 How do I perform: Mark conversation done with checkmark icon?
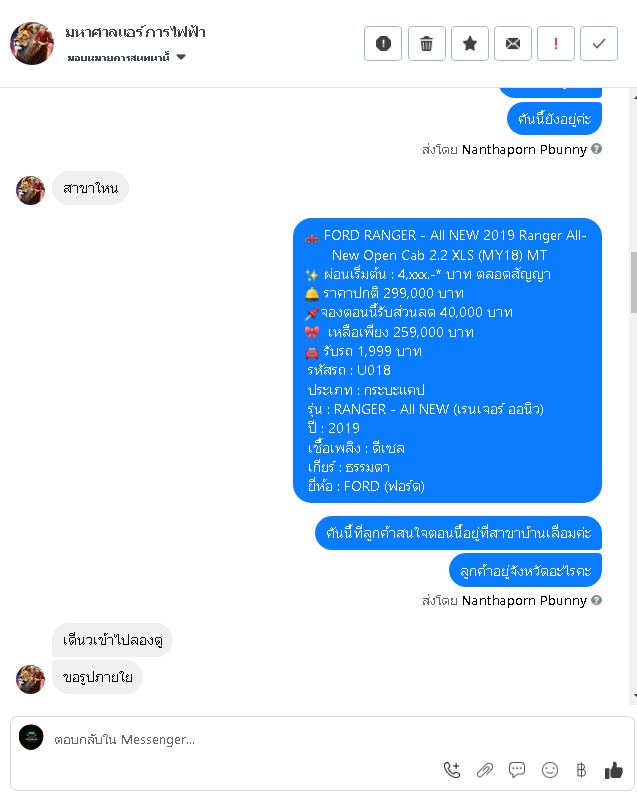click(x=599, y=43)
